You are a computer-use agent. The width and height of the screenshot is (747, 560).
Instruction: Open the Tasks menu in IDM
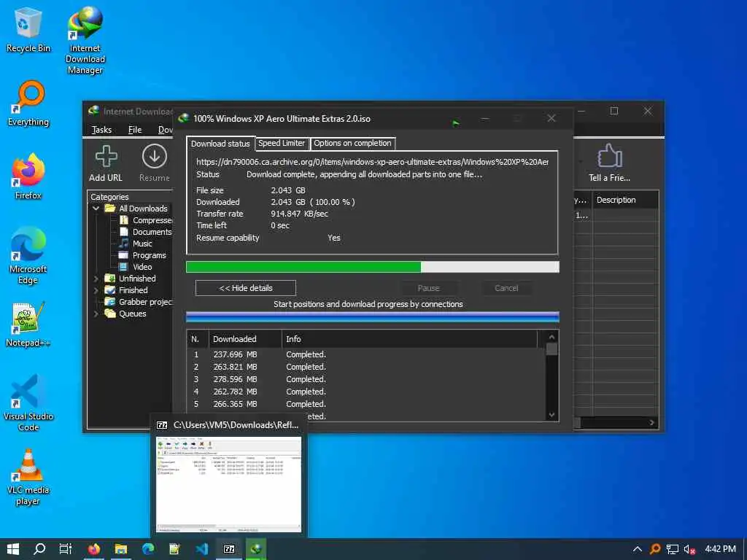coord(101,130)
